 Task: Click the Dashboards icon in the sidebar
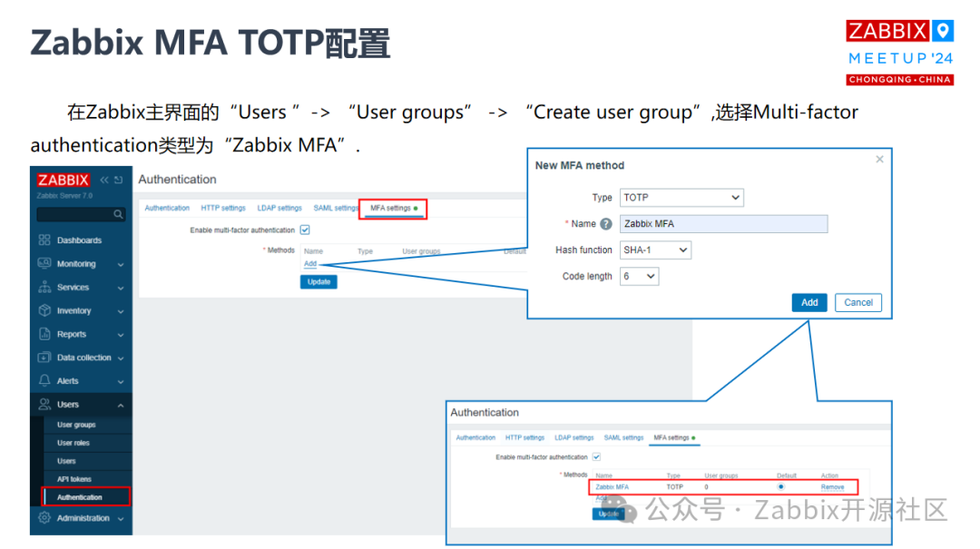click(x=44, y=240)
